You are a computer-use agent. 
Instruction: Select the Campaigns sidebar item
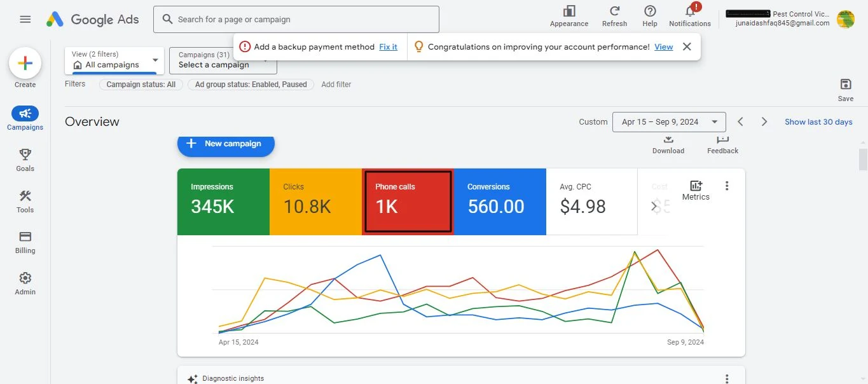tap(25, 118)
